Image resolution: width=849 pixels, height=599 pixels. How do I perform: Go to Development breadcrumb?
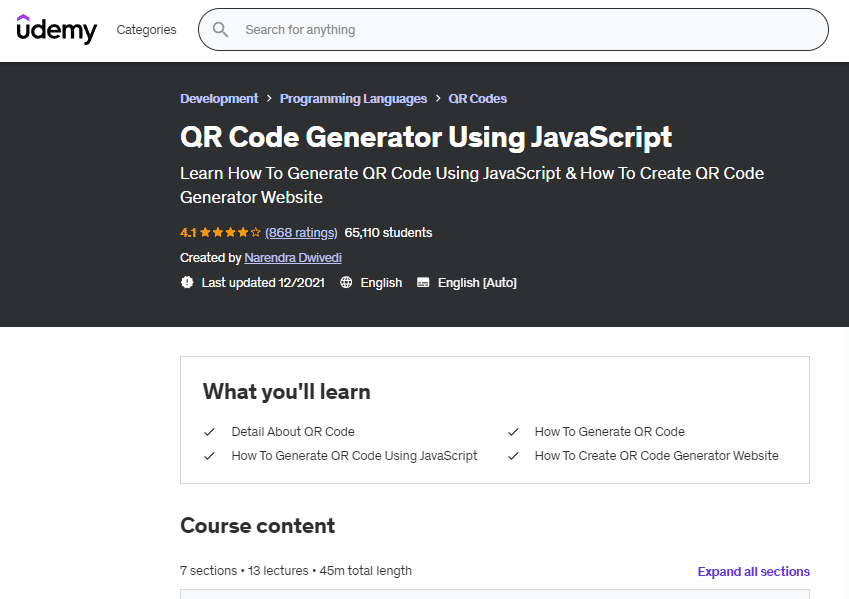click(219, 99)
